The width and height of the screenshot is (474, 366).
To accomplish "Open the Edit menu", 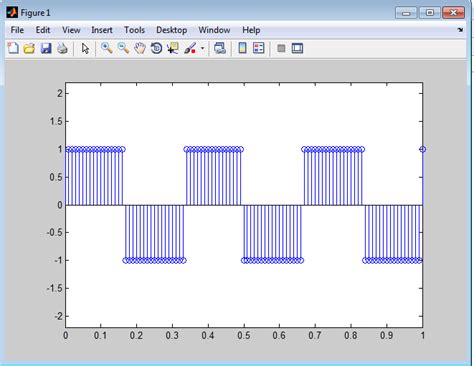I will tap(43, 30).
